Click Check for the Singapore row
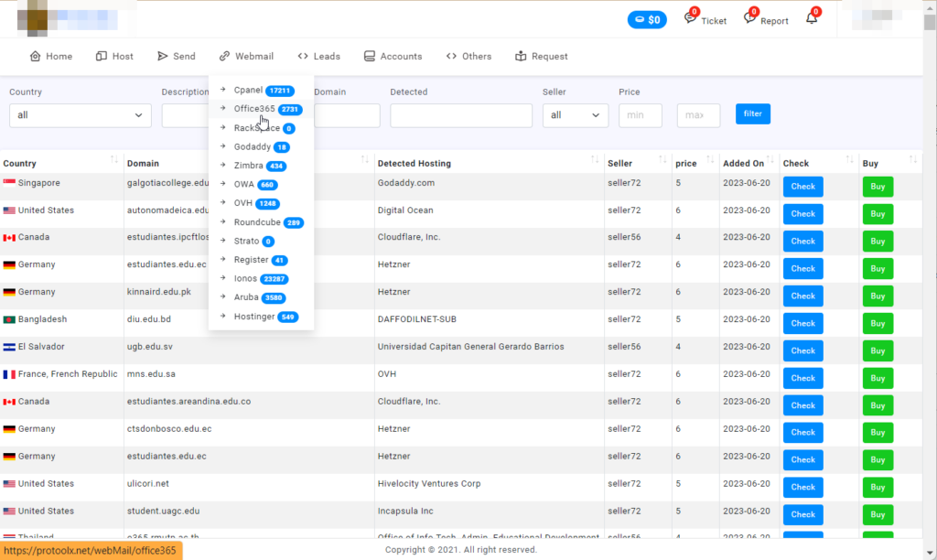Image resolution: width=937 pixels, height=560 pixels. [x=802, y=187]
